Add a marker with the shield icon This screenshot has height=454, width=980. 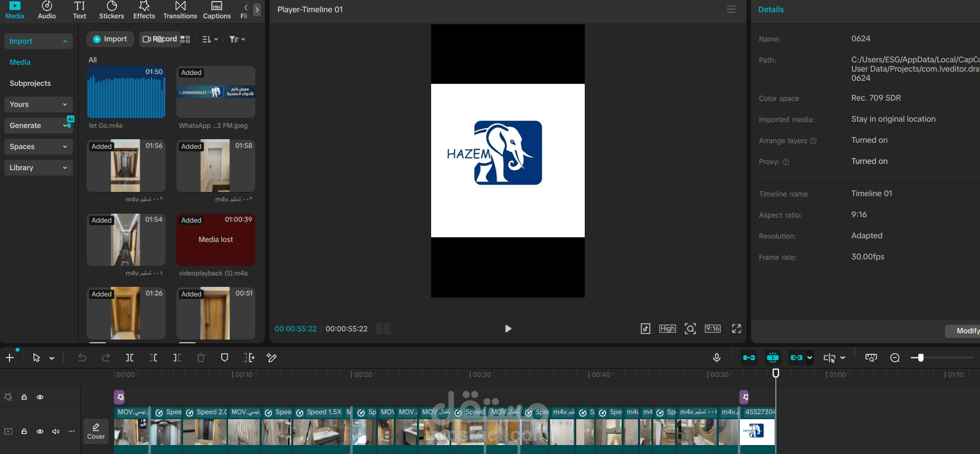pos(224,358)
